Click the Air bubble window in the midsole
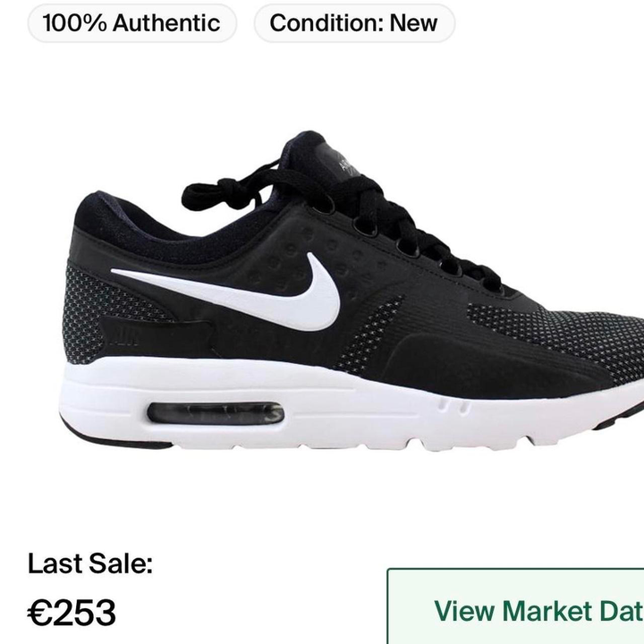 coord(216,413)
